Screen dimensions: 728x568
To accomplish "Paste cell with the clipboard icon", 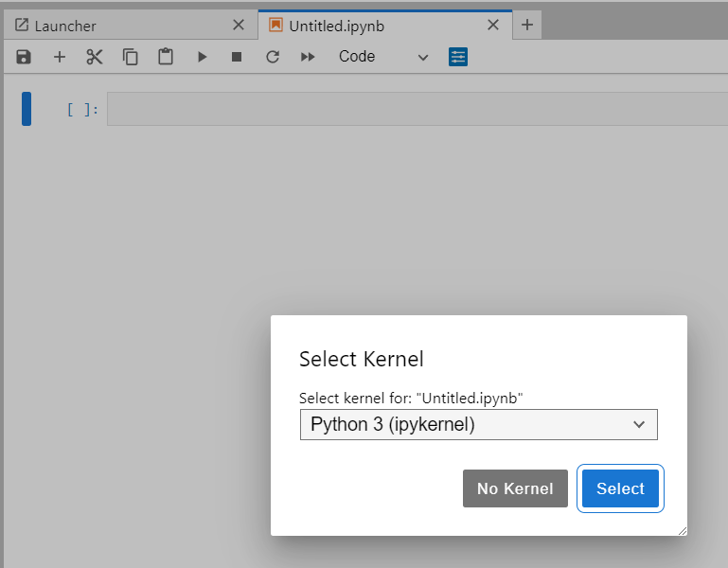I will pos(166,57).
